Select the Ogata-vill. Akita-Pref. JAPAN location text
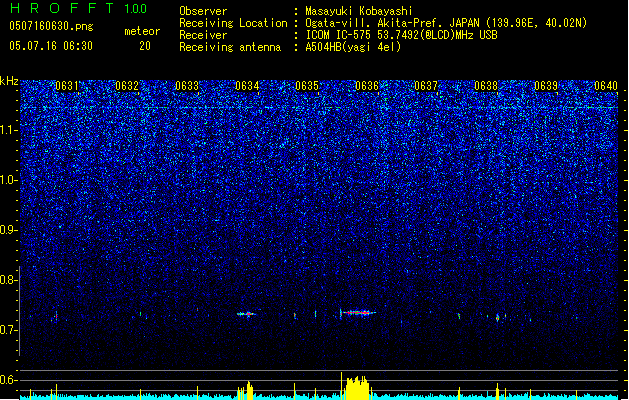Screen dimensions: 629x400 click(446, 23)
